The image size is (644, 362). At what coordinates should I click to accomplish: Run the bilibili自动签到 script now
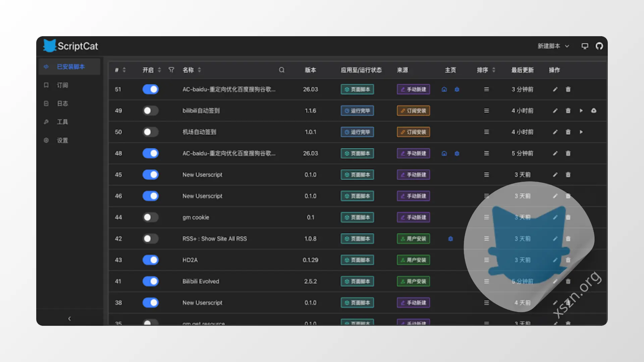tap(581, 111)
